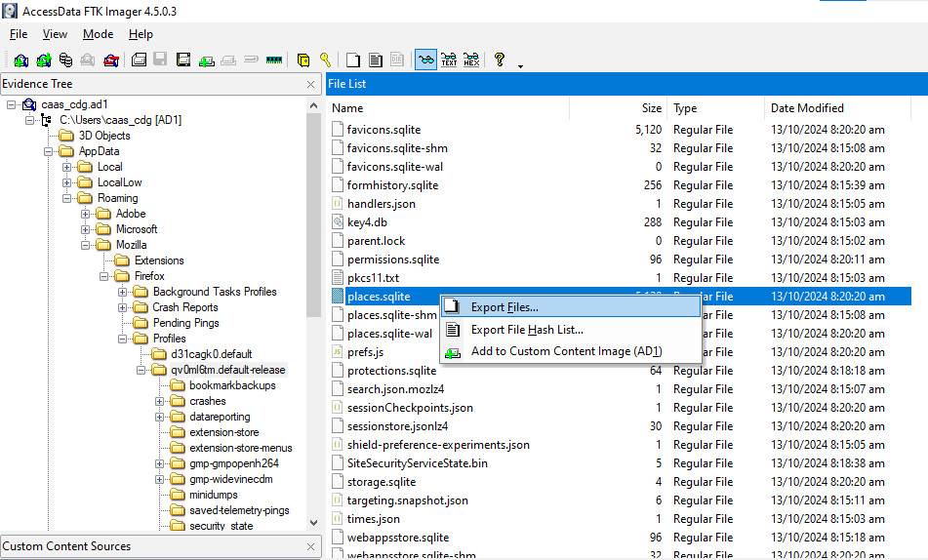The height and width of the screenshot is (560, 928).
Task: Open the View menu
Action: pos(55,34)
